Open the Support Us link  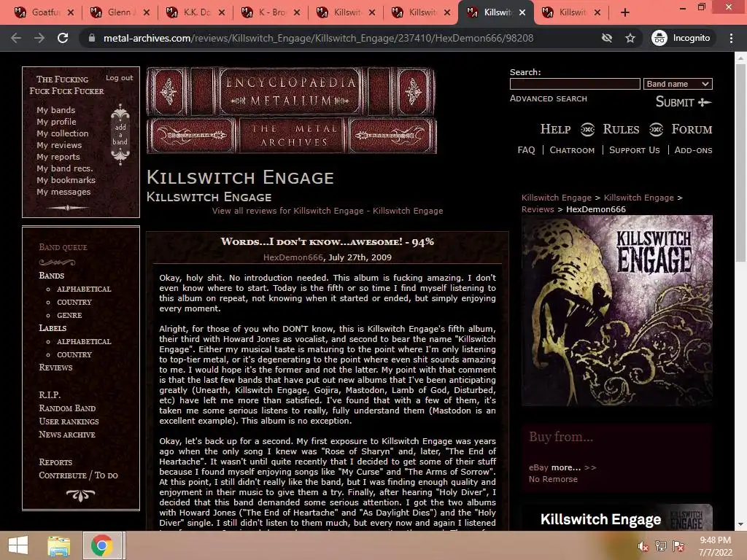pyautogui.click(x=634, y=150)
